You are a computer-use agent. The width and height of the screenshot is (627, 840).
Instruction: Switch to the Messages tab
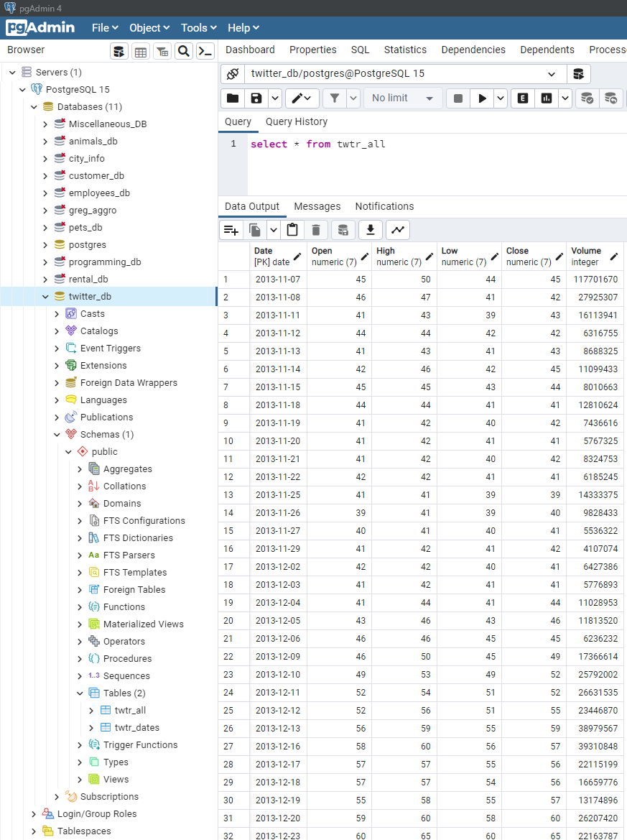317,206
